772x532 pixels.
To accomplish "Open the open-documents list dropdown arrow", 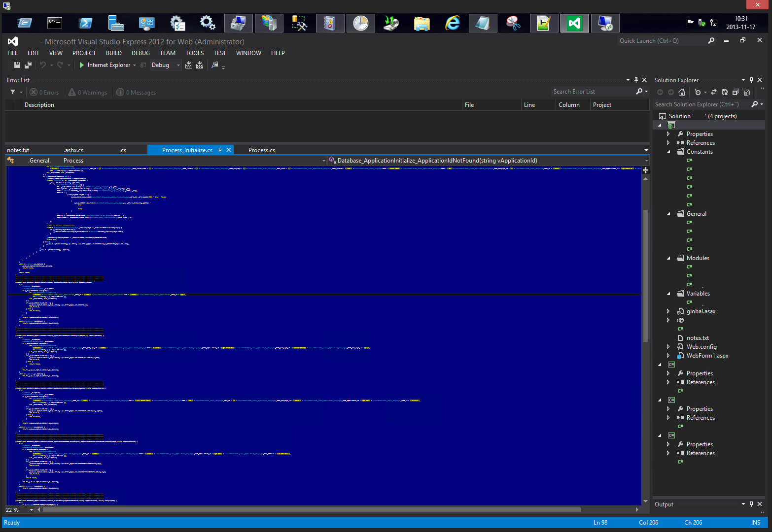I will pyautogui.click(x=646, y=150).
